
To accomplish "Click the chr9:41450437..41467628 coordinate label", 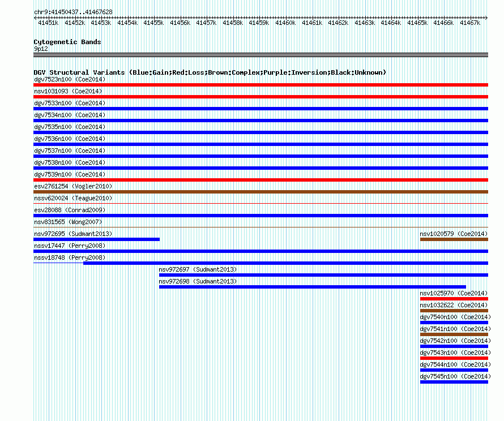I will [x=73, y=12].
